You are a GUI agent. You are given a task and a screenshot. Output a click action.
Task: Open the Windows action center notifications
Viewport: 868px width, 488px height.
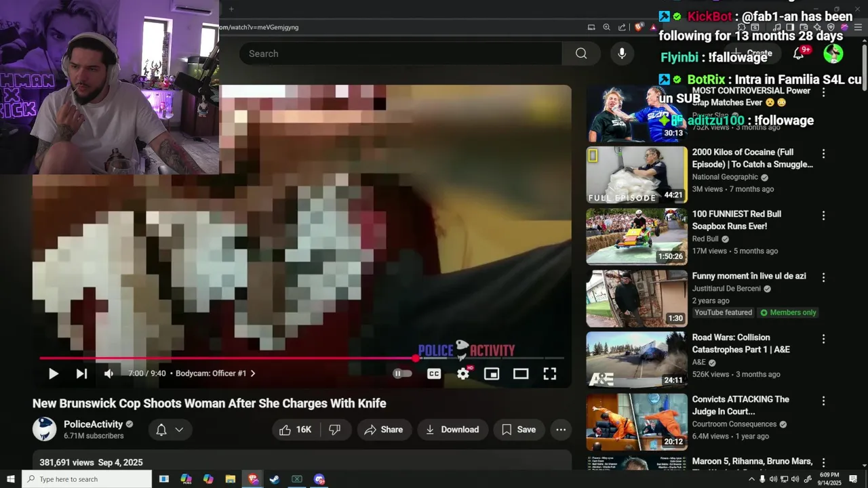(x=853, y=479)
